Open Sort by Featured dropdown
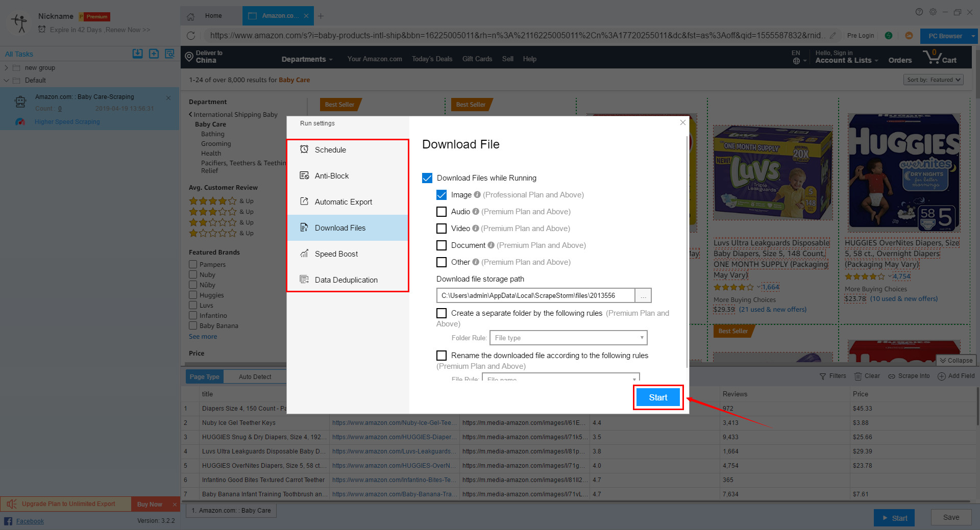This screenshot has width=980, height=530. tap(934, 80)
